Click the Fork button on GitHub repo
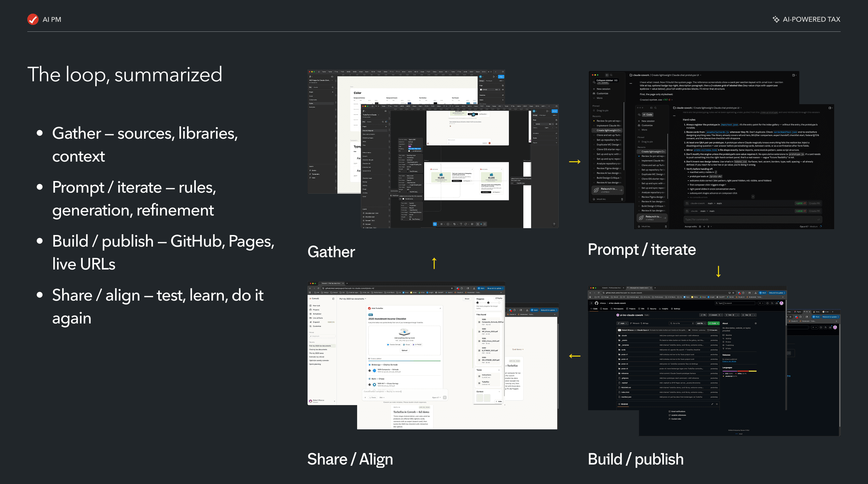Screen dimensions: 868x484 pyautogui.click(x=730, y=315)
